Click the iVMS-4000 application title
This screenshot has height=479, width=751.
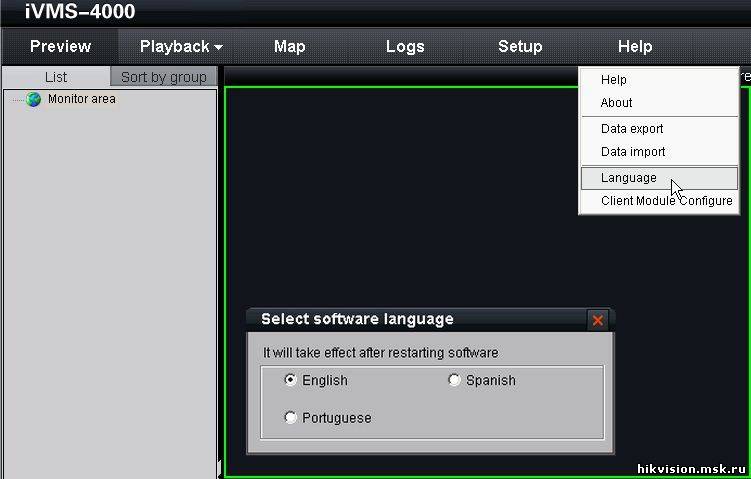[x=80, y=11]
